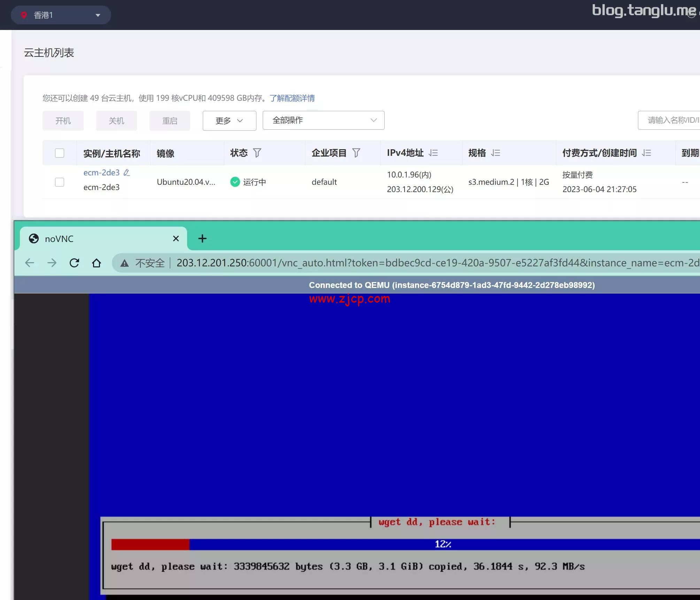Click the green running status icon
This screenshot has height=600, width=700.
pyautogui.click(x=235, y=182)
